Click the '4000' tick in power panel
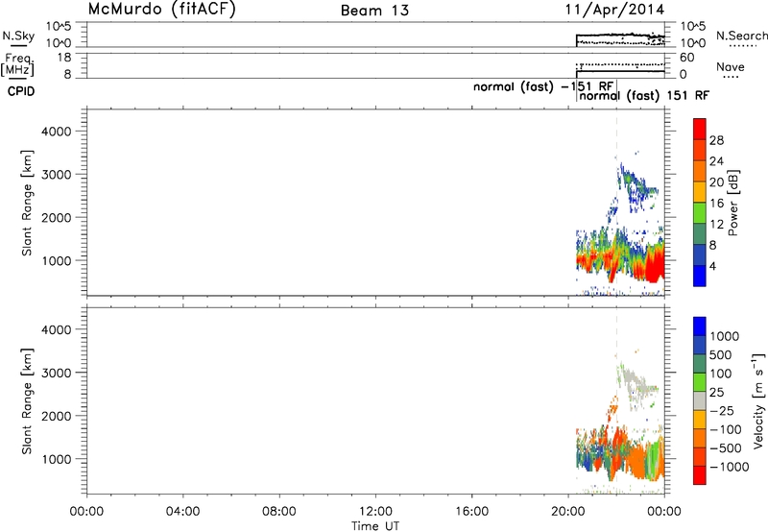 (x=57, y=132)
